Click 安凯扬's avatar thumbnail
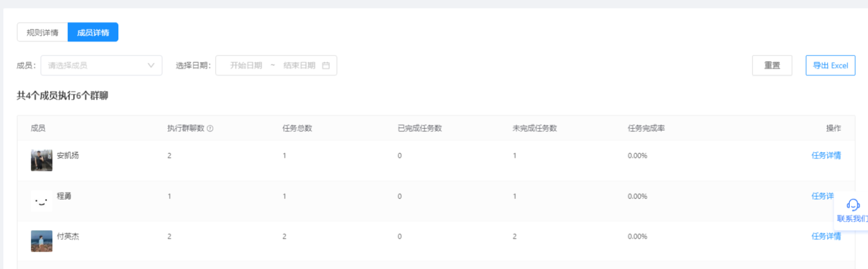 click(x=41, y=160)
